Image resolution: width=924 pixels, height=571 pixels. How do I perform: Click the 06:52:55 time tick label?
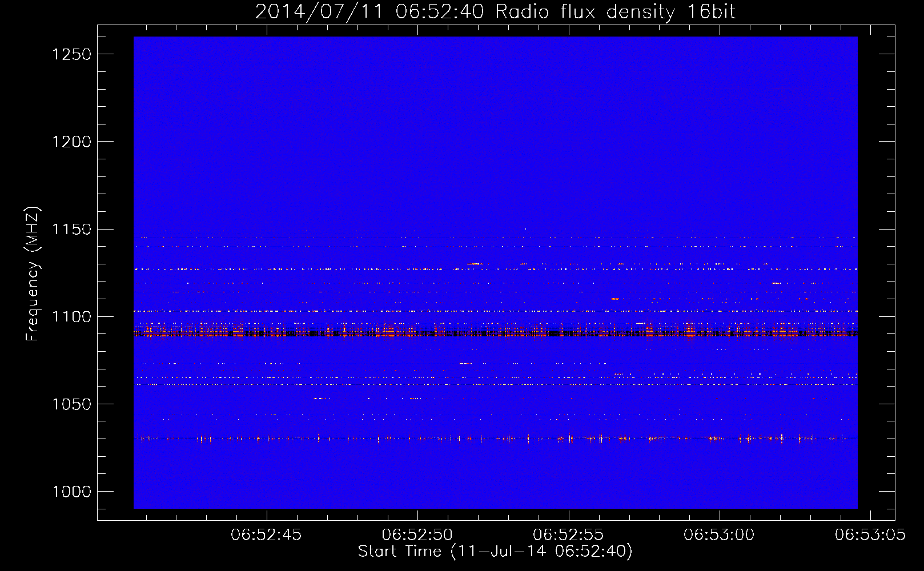[568, 535]
